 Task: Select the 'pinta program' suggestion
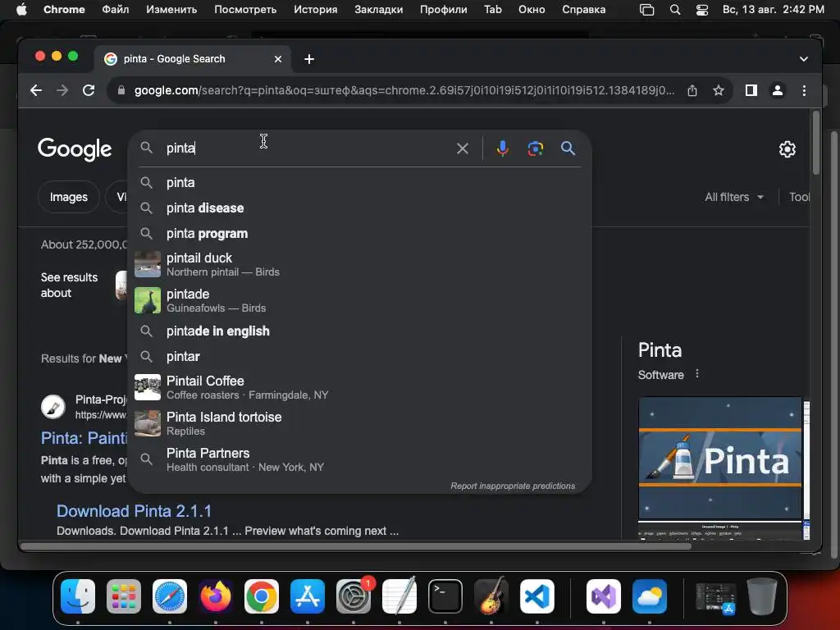coord(359,234)
